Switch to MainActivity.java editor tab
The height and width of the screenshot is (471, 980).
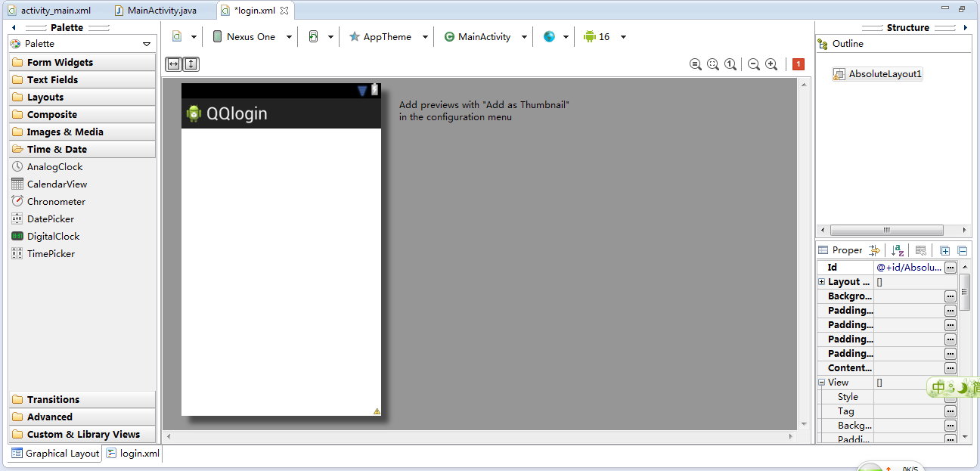[x=156, y=11]
